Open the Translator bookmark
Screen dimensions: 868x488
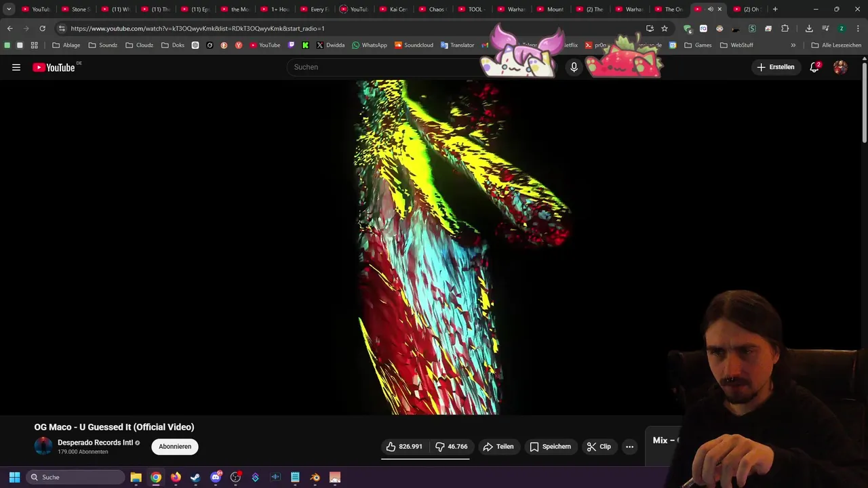tap(457, 45)
